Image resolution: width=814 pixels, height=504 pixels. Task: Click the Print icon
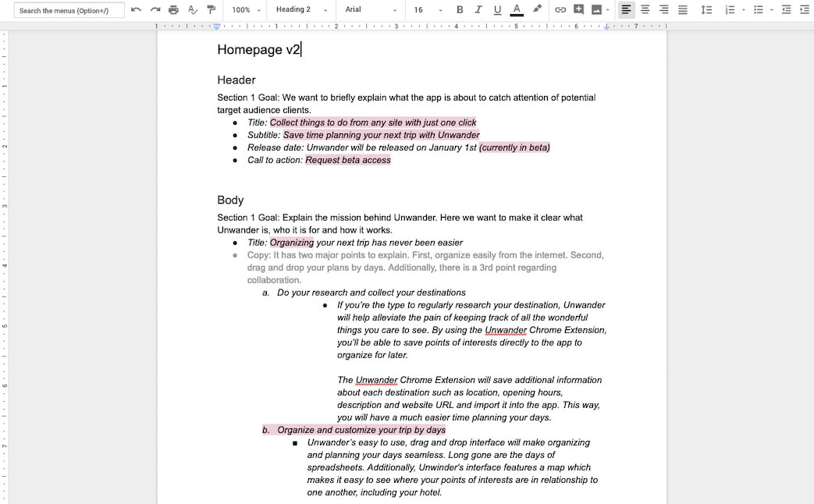point(173,10)
